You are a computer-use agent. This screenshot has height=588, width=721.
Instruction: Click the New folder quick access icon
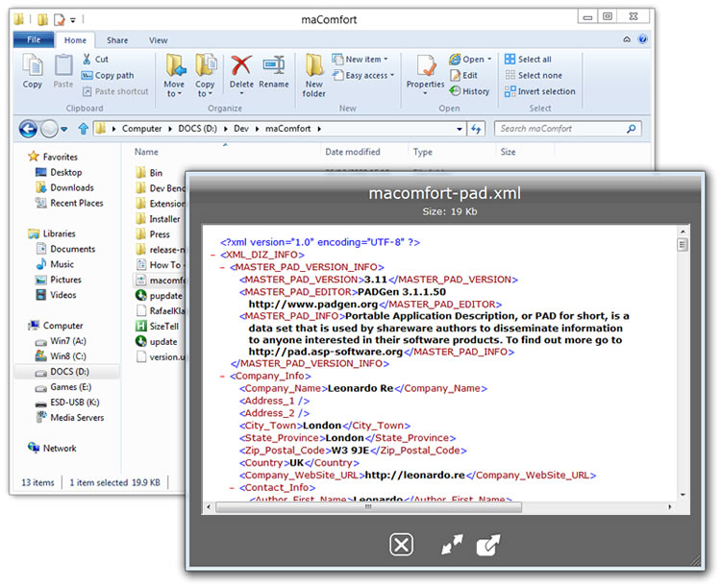coord(42,19)
